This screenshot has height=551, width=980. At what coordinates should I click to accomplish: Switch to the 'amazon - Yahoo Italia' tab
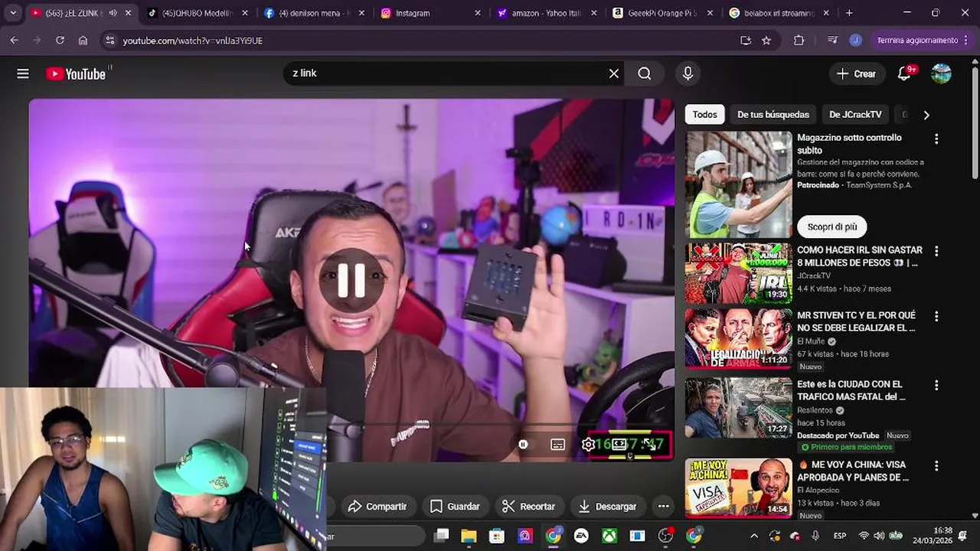(547, 13)
